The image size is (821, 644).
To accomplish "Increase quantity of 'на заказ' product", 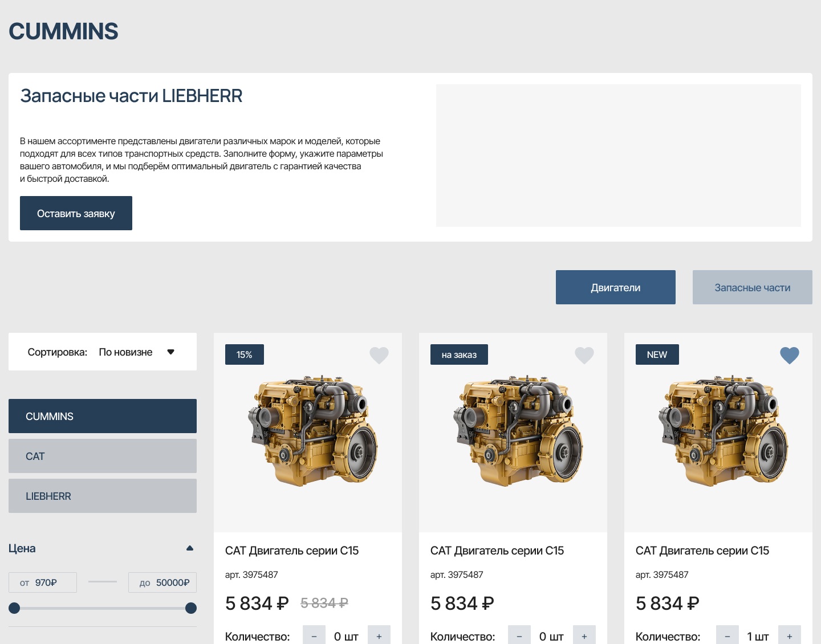I will pos(584,636).
